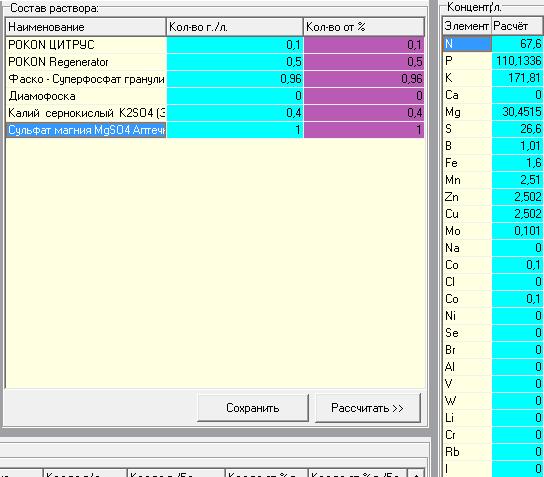Select the Фаско - Суперфосфат гранули row name
Image resolution: width=544 pixels, height=477 pixels.
86,79
